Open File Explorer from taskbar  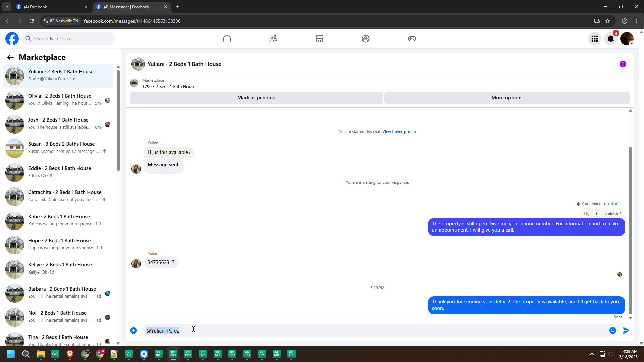[41, 354]
